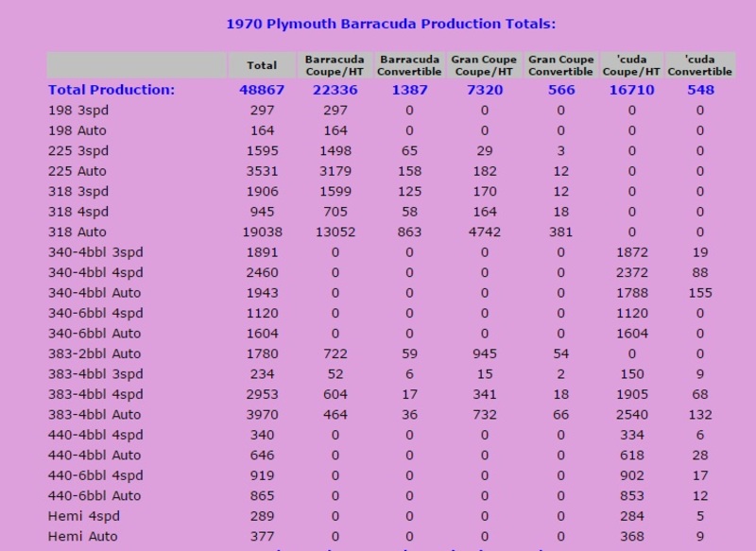Click the 'Barracuda Convertible' column header

click(x=409, y=65)
